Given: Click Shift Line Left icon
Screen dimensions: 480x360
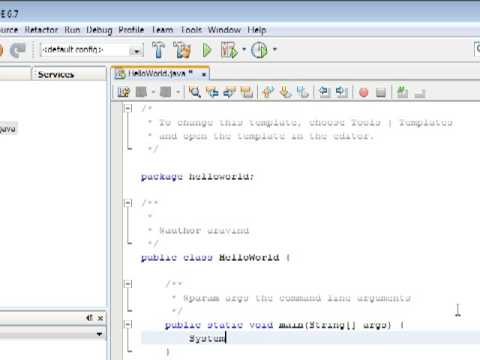Looking at the screenshot, I should pos(324,92).
